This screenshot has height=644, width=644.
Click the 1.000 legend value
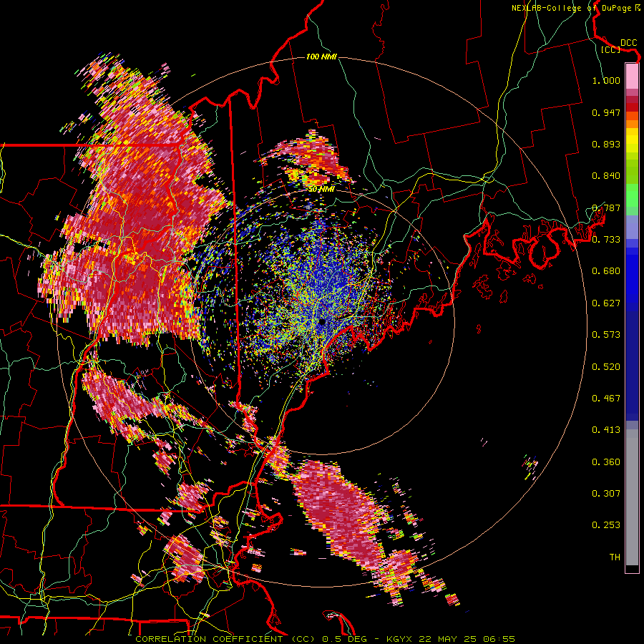tap(606, 80)
